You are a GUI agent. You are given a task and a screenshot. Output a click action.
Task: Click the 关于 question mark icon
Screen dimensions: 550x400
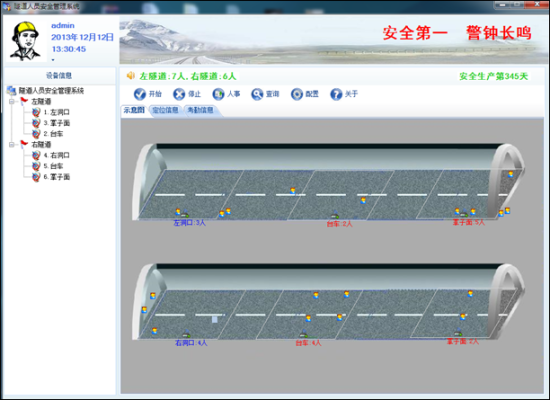(x=336, y=94)
